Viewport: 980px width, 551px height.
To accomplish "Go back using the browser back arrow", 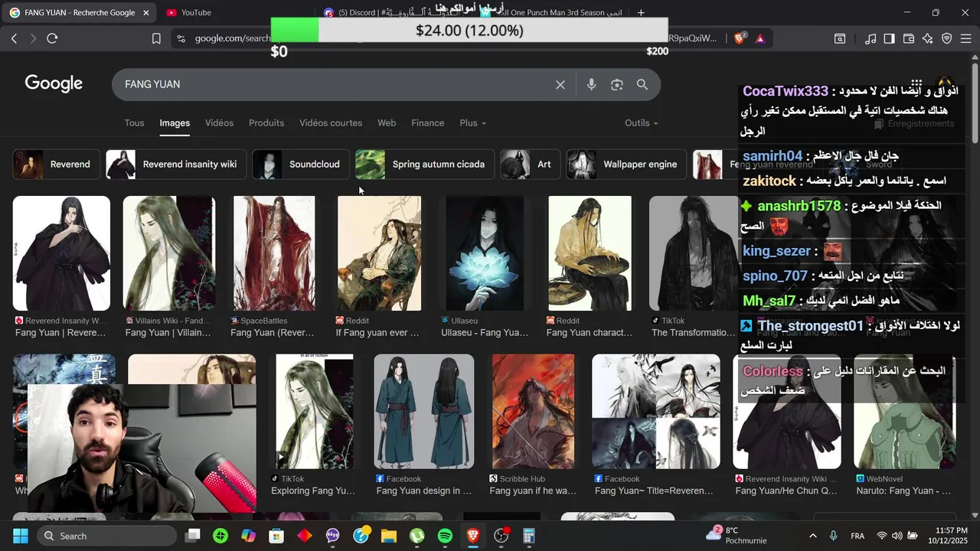I will pyautogui.click(x=14, y=38).
